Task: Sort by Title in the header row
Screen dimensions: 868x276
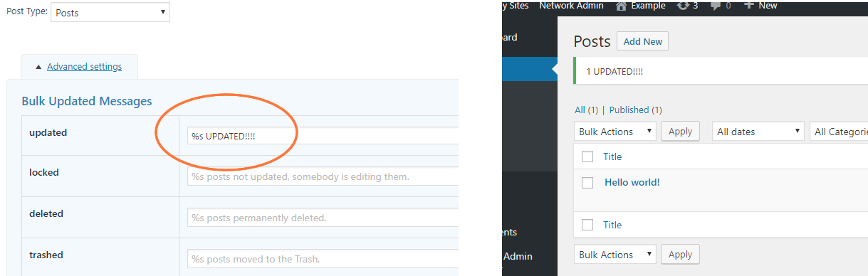Action: pyautogui.click(x=612, y=156)
